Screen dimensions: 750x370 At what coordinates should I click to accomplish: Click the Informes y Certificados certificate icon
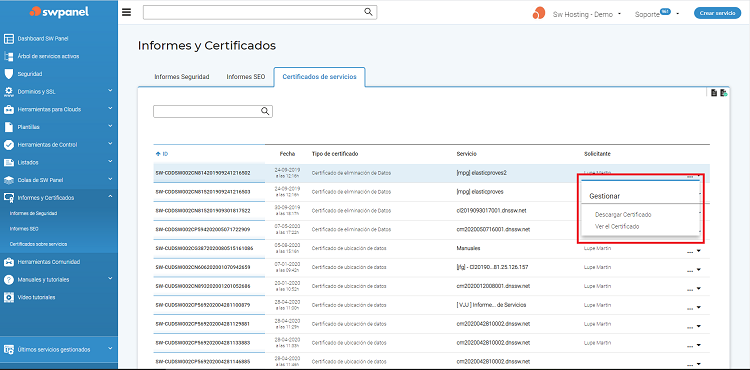click(9, 197)
